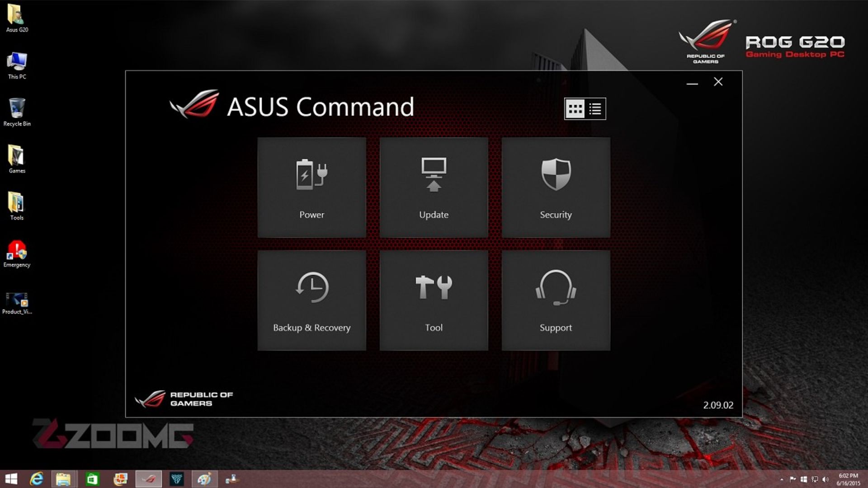This screenshot has height=488, width=868.
Task: Select the Recycle Bin desktop icon
Action: (17, 113)
